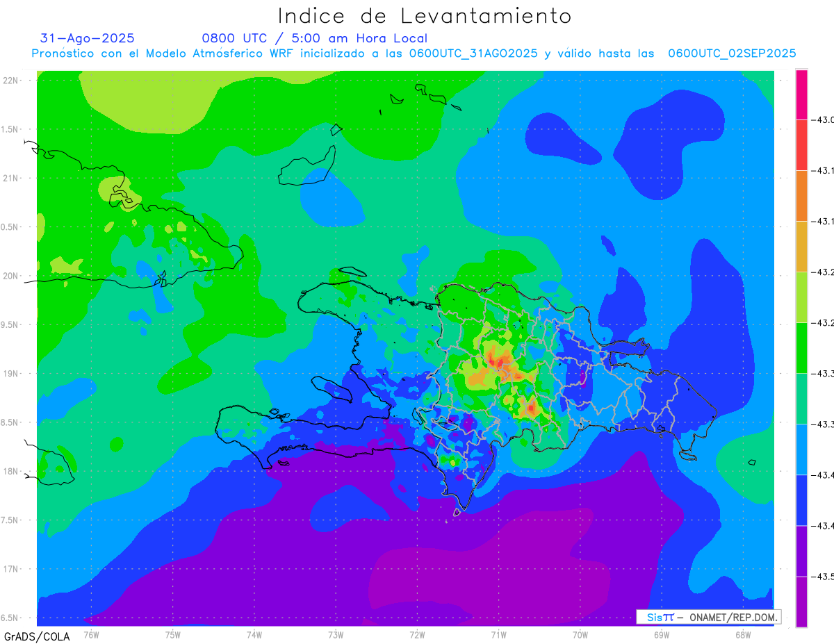Select the yellow-orange legend color band
Image resolution: width=834 pixels, height=644 pixels.
pyautogui.click(x=801, y=247)
